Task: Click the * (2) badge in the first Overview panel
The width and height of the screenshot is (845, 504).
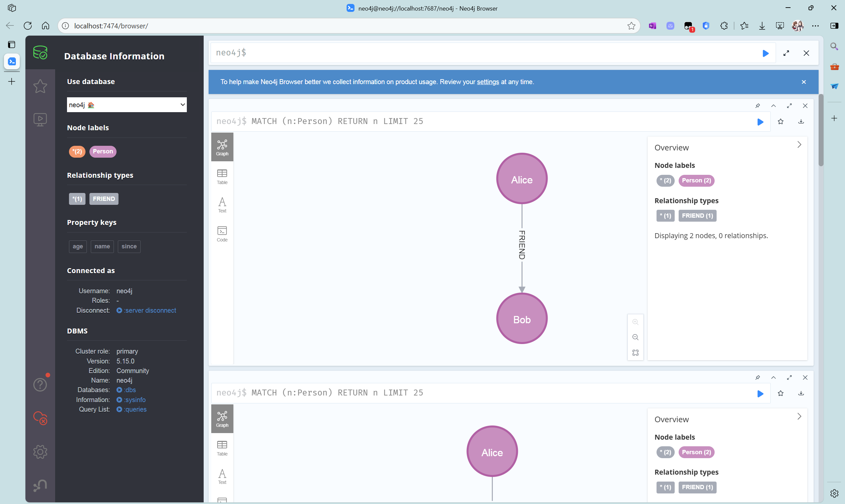Action: click(665, 181)
